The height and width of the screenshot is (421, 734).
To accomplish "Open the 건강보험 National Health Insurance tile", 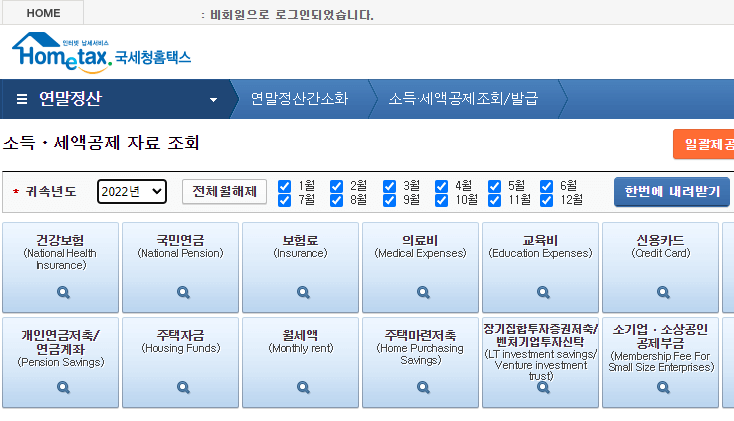I will 60,267.
